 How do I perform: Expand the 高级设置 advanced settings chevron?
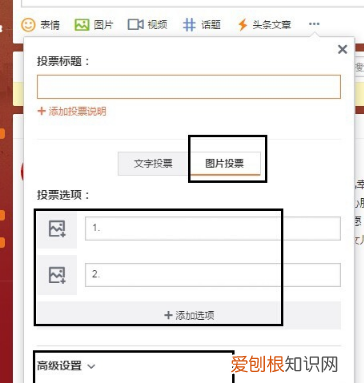pyautogui.click(x=91, y=366)
